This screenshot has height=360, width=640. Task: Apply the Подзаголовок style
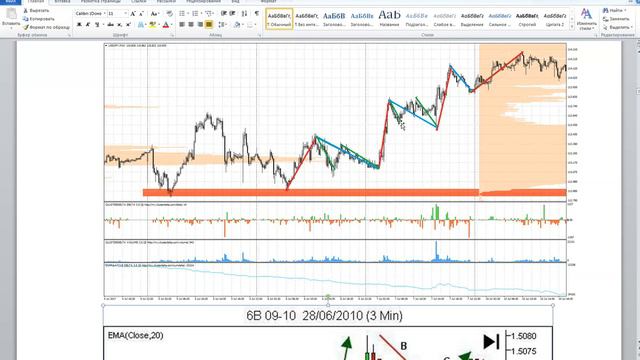click(x=417, y=19)
